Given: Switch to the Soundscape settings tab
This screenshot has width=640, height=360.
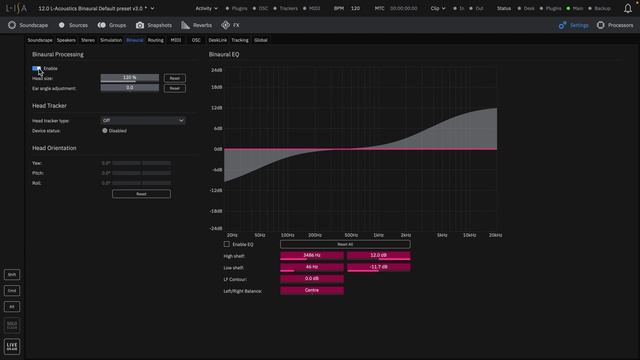Looking at the screenshot, I should coord(40,40).
